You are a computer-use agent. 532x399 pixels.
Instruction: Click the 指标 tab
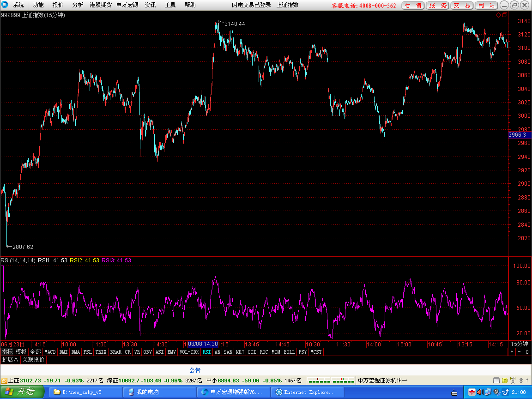coord(7,352)
